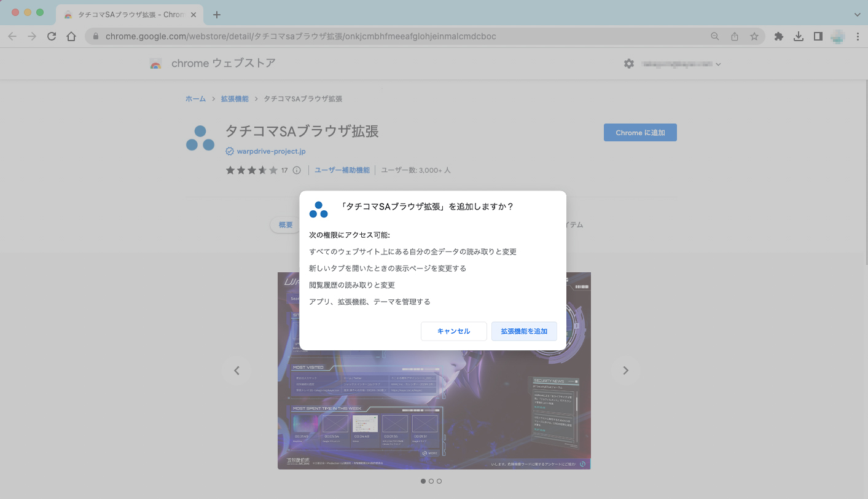
Task: Click the chrome ウェブストア title text
Action: (x=224, y=63)
